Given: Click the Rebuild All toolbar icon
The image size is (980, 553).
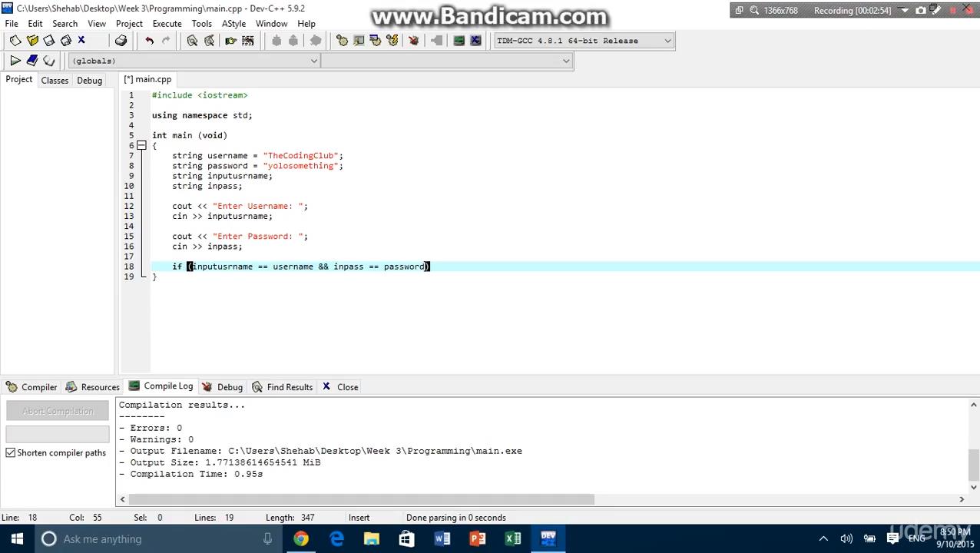Looking at the screenshot, I should coord(392,41).
